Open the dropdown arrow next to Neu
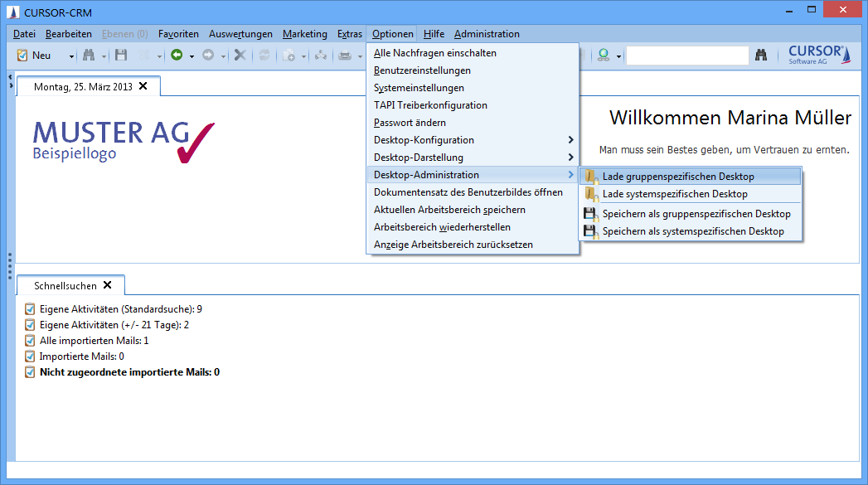The image size is (868, 485). tap(71, 56)
